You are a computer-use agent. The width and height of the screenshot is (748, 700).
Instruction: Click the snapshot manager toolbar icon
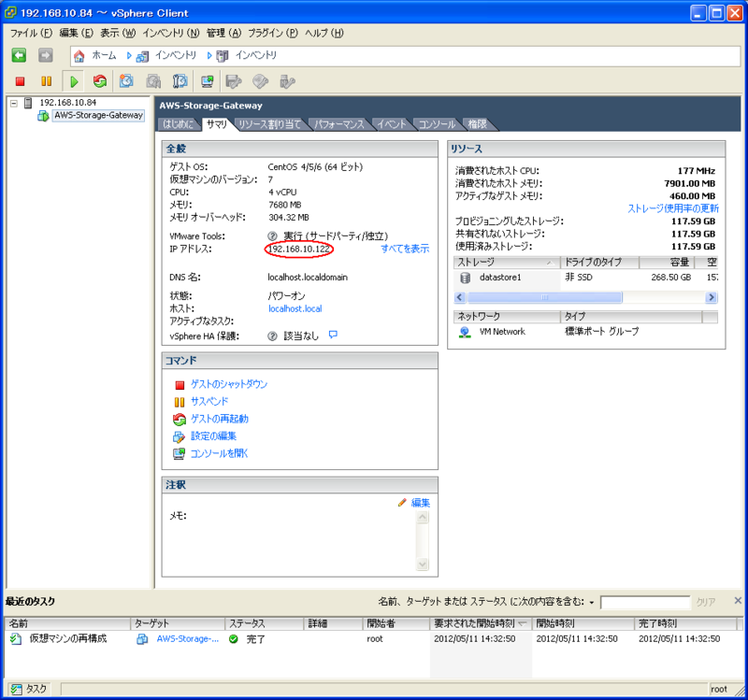coord(180,81)
